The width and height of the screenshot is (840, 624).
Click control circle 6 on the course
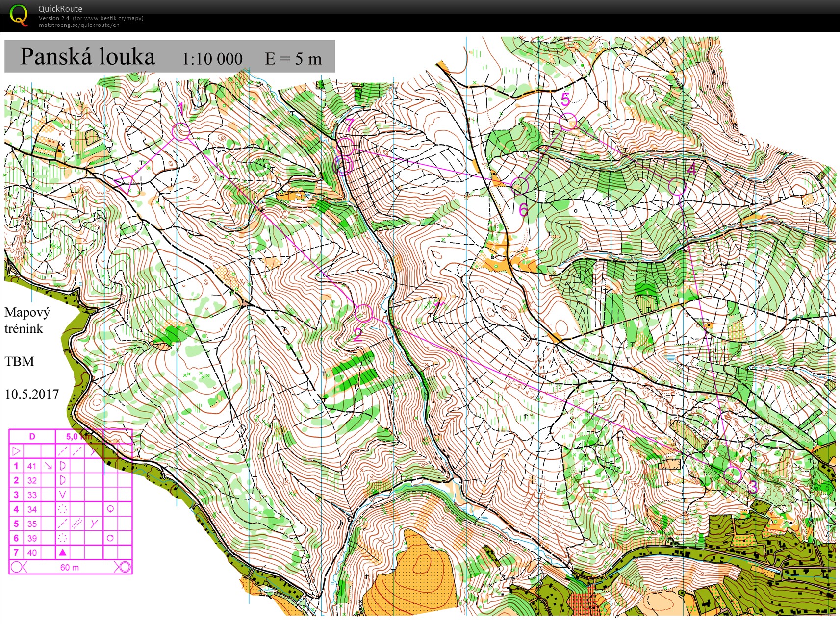pos(520,185)
